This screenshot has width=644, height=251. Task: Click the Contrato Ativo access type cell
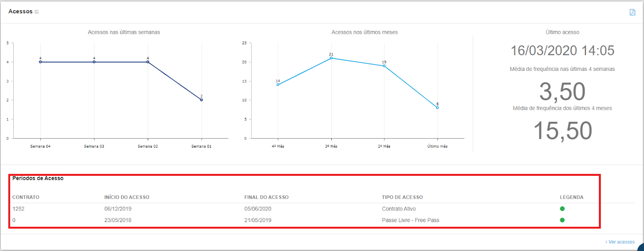(x=399, y=209)
